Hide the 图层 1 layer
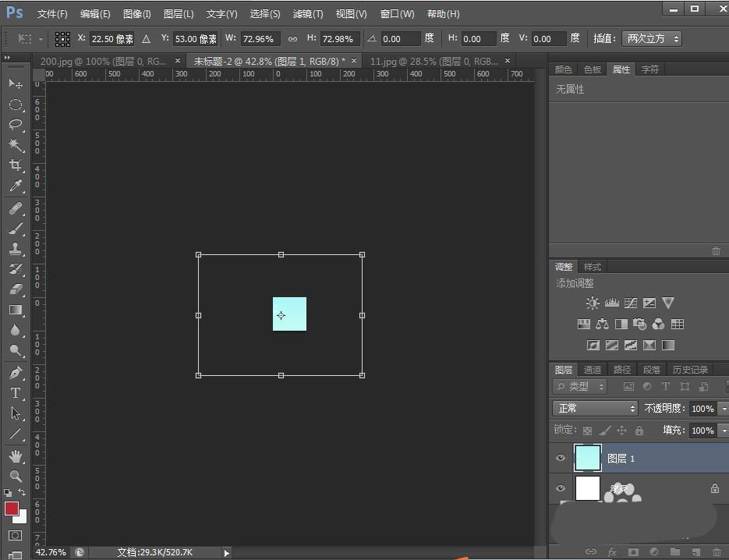The width and height of the screenshot is (729, 560). 561,458
